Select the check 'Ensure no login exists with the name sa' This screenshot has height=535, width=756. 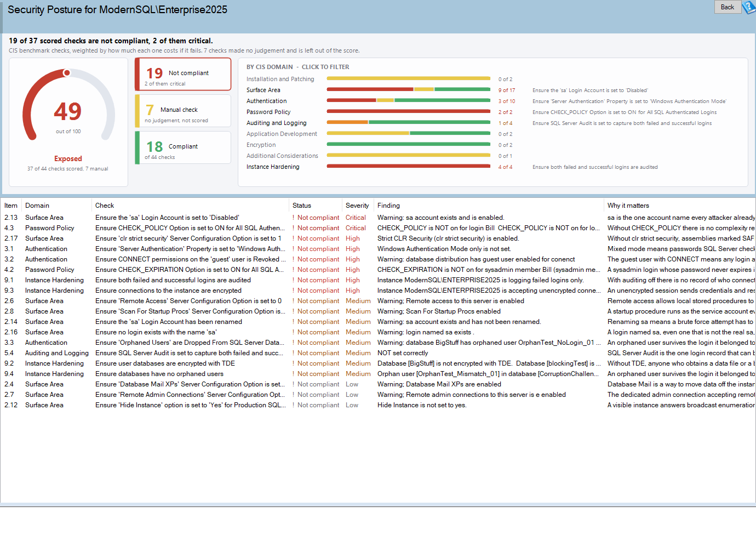coord(156,332)
